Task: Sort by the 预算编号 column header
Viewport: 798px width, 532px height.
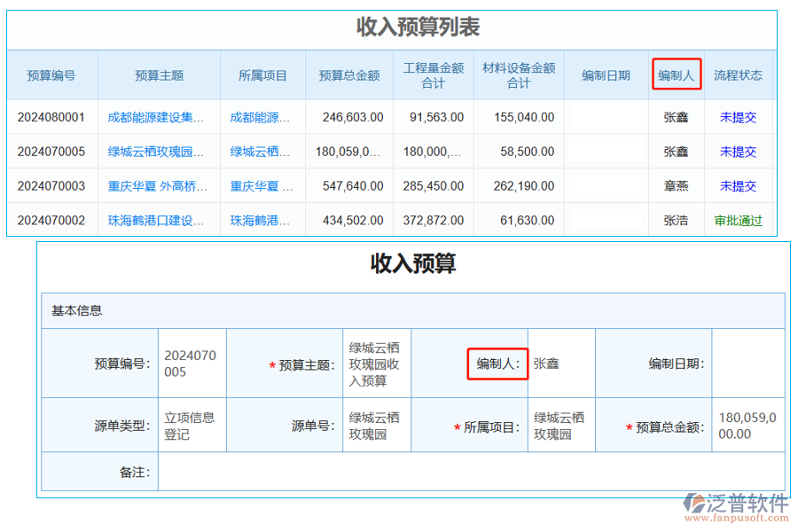Action: 51,75
